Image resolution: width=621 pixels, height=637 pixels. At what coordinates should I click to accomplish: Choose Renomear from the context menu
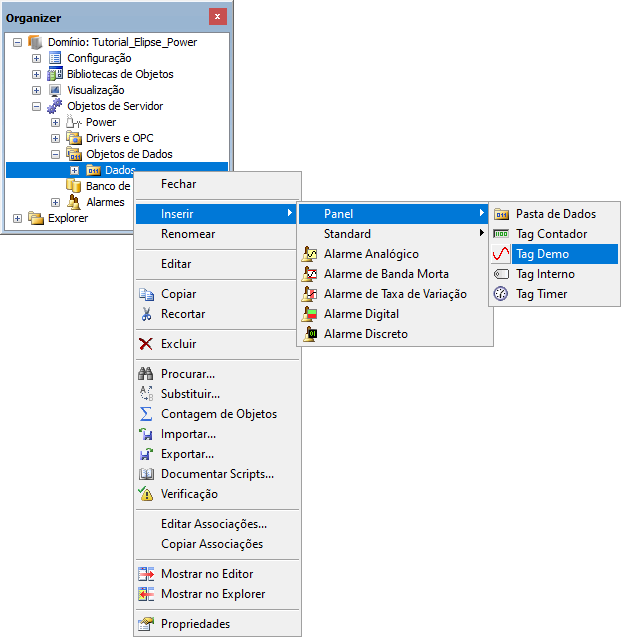point(188,234)
